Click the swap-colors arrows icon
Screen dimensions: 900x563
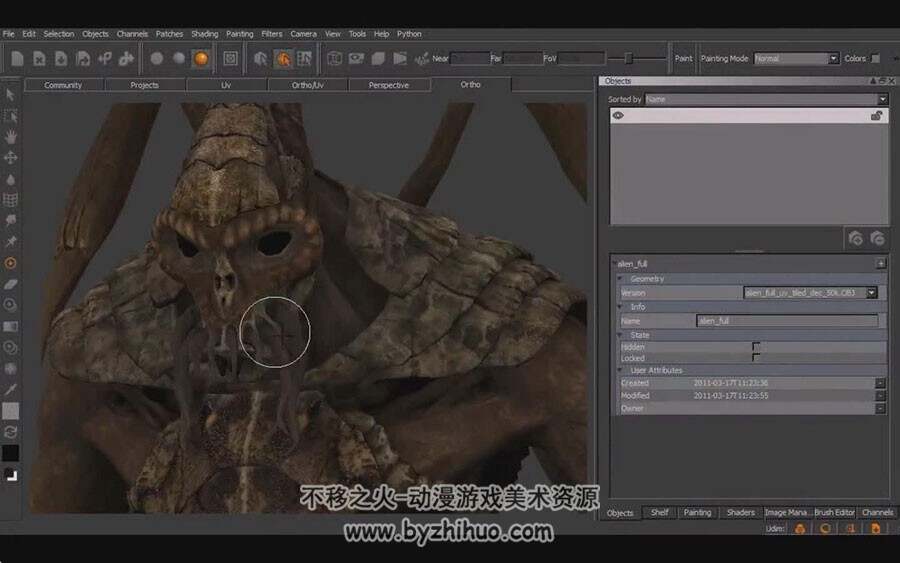[x=10, y=432]
